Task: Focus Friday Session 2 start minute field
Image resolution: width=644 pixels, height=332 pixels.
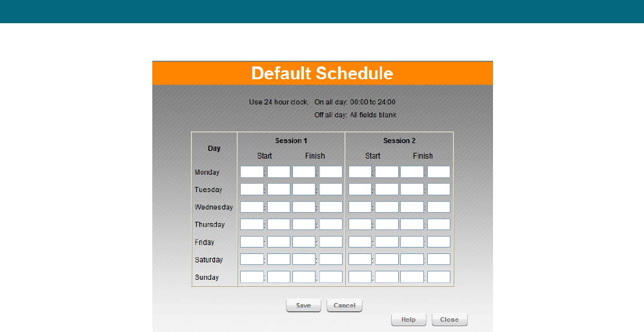Action: click(387, 242)
